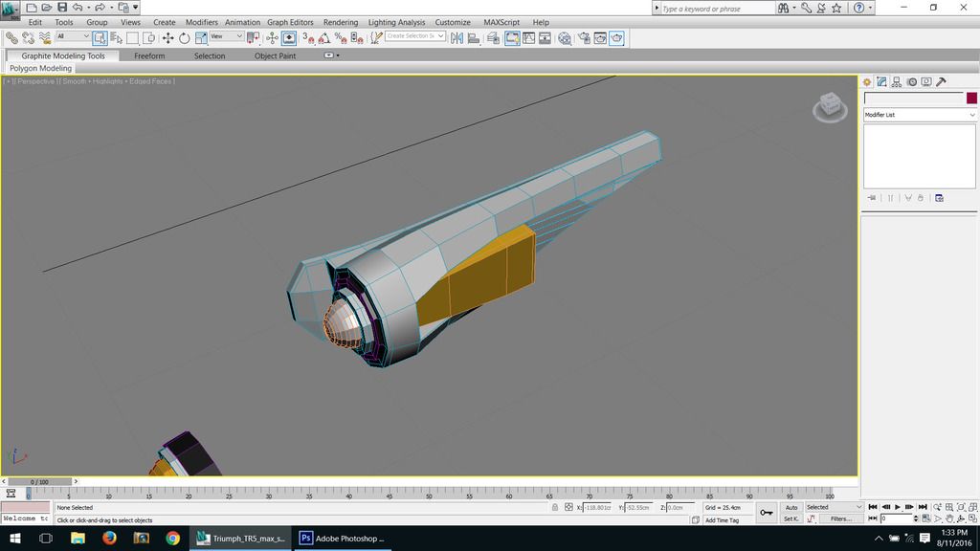The width and height of the screenshot is (980, 551).
Task: Open the Hierarchy panel tab
Action: 897,82
